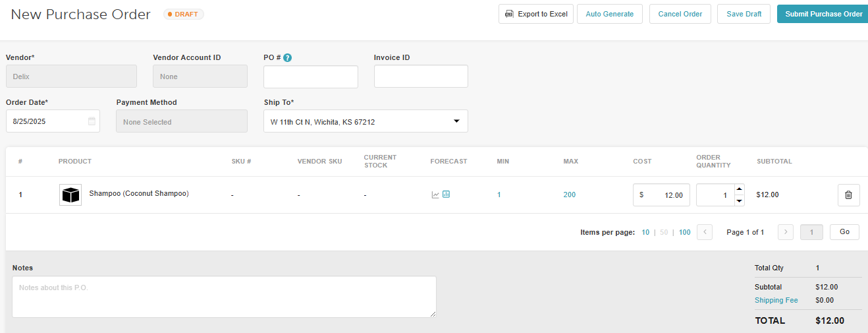Click the TOTAL $12.00 amount
This screenshot has width=868, height=333.
click(830, 320)
